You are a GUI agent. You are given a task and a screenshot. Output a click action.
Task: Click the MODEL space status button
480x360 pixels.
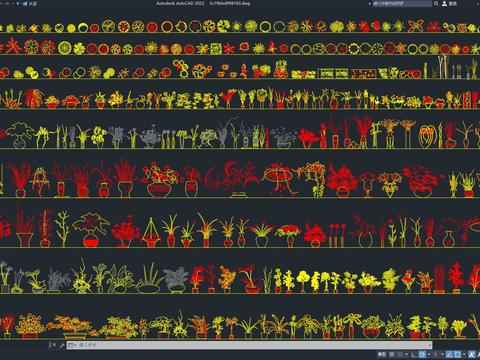point(382,354)
